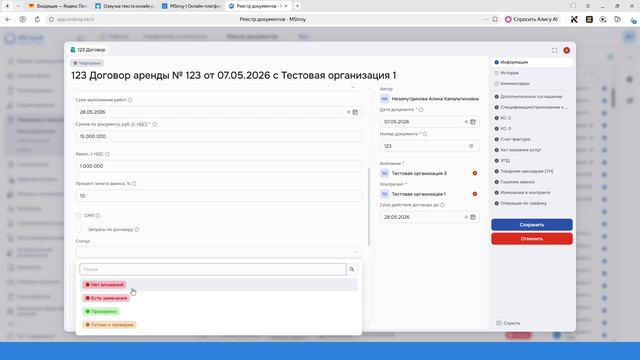Click Скрыть to hide side panel
This screenshot has height=360, width=640.
pos(508,323)
